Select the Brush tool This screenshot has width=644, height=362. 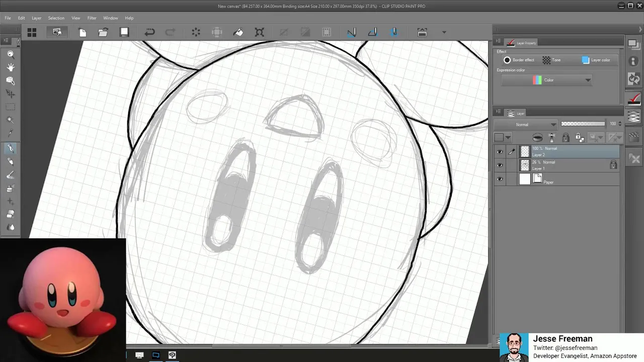point(10,175)
